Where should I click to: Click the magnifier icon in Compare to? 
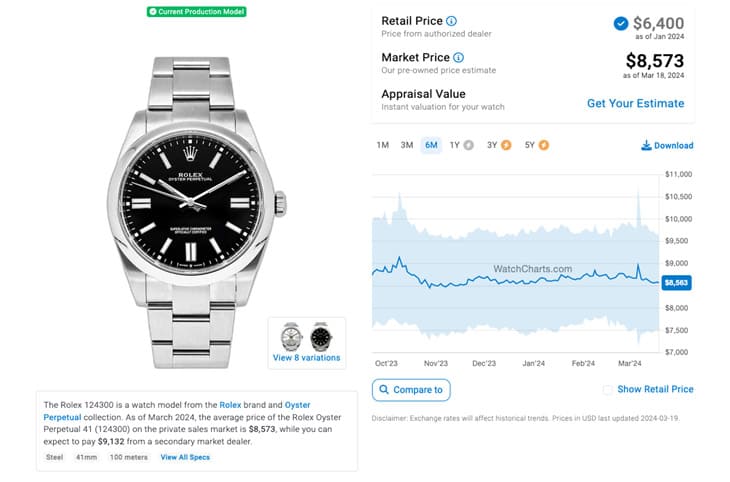[x=384, y=389]
